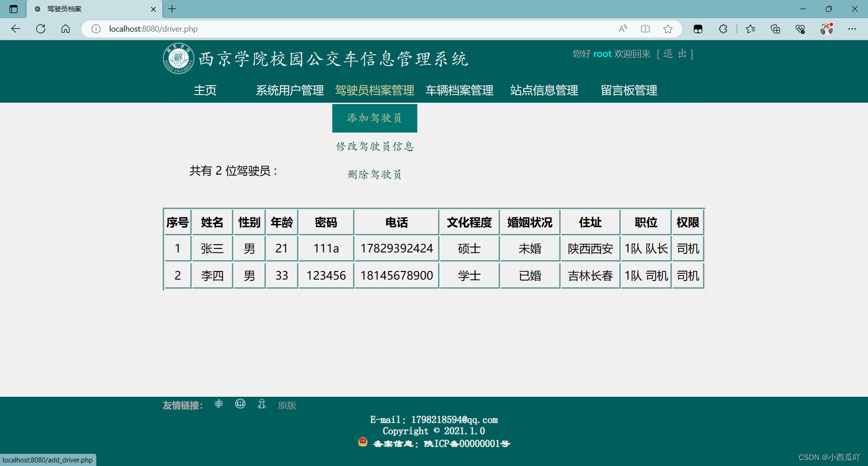Screen dimensions: 868x466
Task: Add page to favorites star icon
Action: pos(668,29)
